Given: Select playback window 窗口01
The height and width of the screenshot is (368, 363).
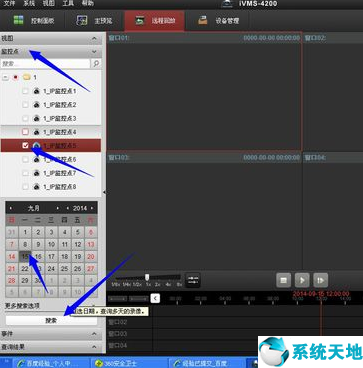Looking at the screenshot, I should 204,91.
